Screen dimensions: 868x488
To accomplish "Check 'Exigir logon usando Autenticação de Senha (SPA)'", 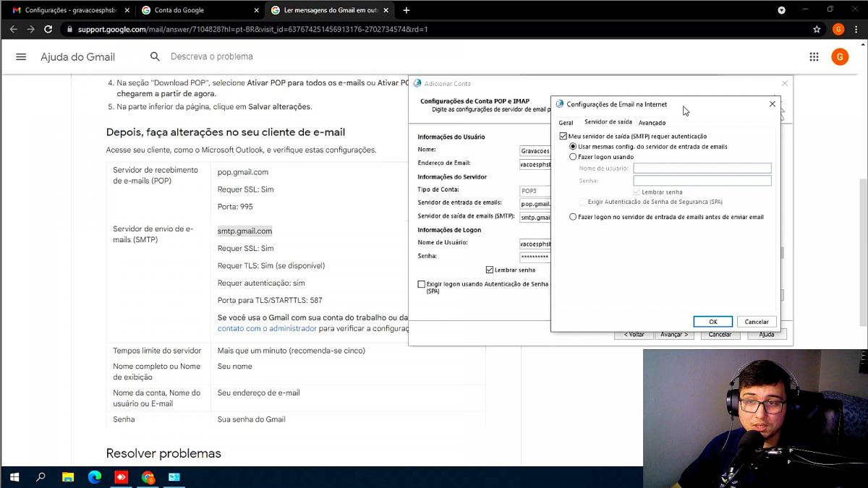I will coord(422,285).
